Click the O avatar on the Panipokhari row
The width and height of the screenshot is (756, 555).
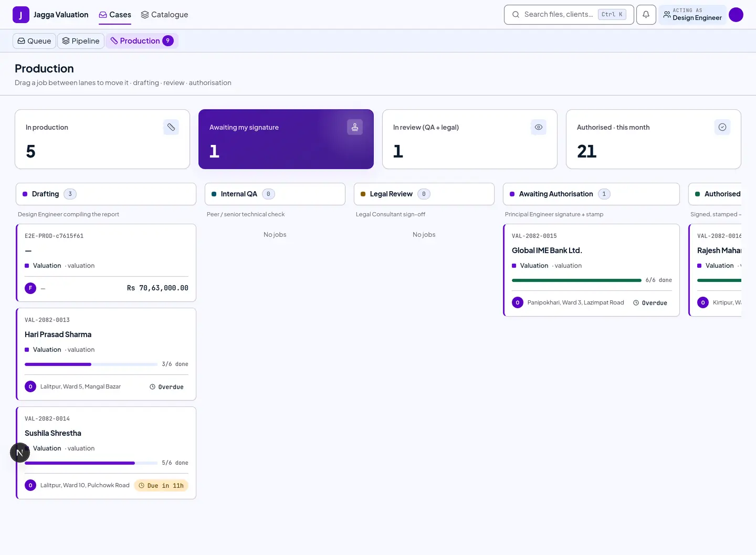[518, 302]
